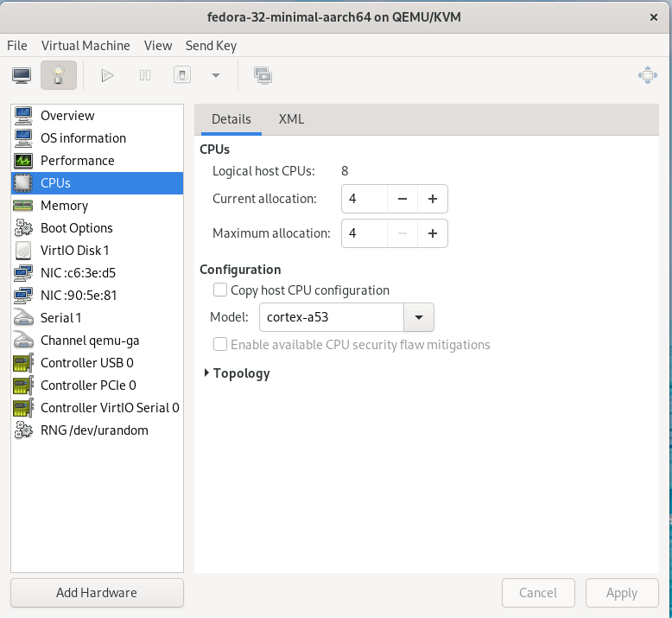Open the Virtual Machine menu

click(86, 46)
